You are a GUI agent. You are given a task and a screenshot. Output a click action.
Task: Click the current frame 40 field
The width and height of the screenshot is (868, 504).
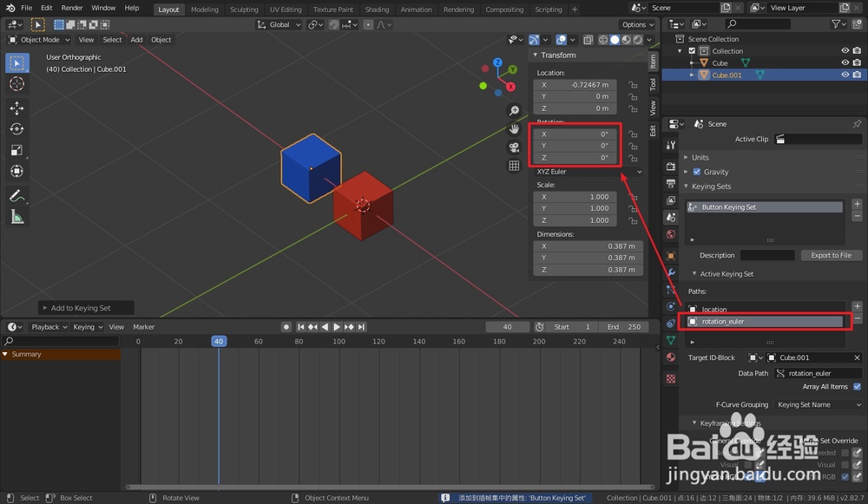click(507, 327)
